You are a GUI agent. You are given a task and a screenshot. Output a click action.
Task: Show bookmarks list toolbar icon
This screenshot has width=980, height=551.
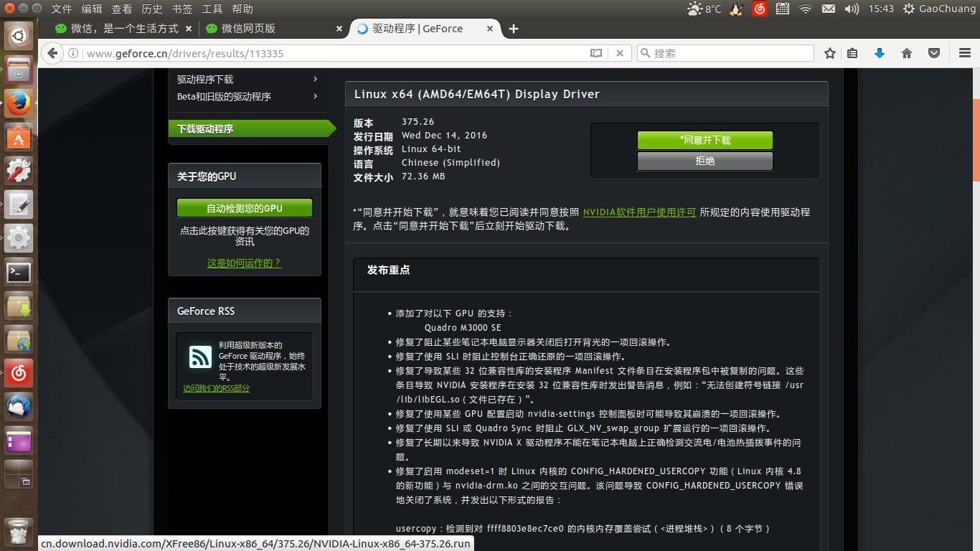(852, 53)
